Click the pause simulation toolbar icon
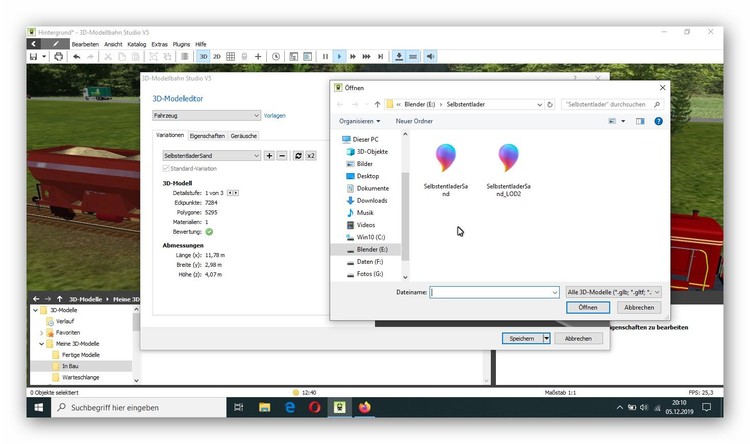750x444 pixels. (x=325, y=57)
